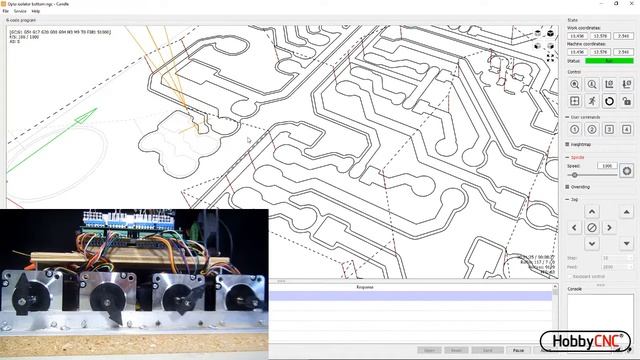The image size is (640, 360).
Task: Collapse the Spindle section
Action: tap(567, 157)
